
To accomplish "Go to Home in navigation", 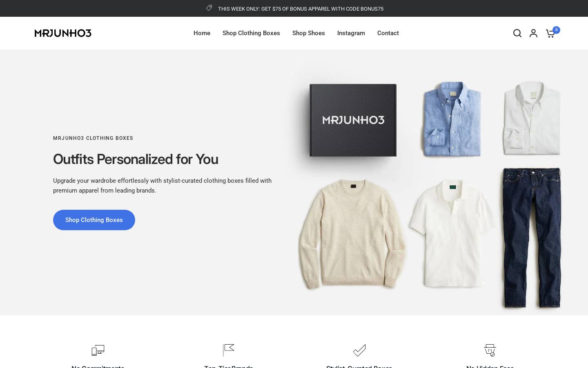I will (202, 33).
